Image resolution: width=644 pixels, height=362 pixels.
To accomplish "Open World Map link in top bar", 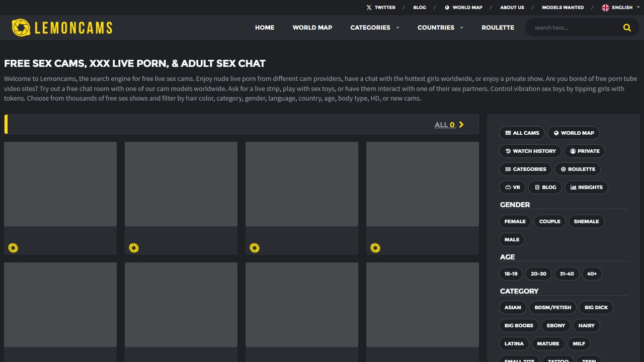I will click(463, 8).
